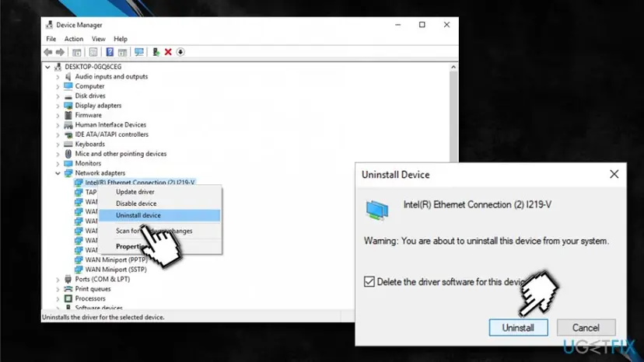Viewport: 644px width, 362px height.
Task: Toggle the show/hide console tree toolbar icon
Action: [x=76, y=52]
